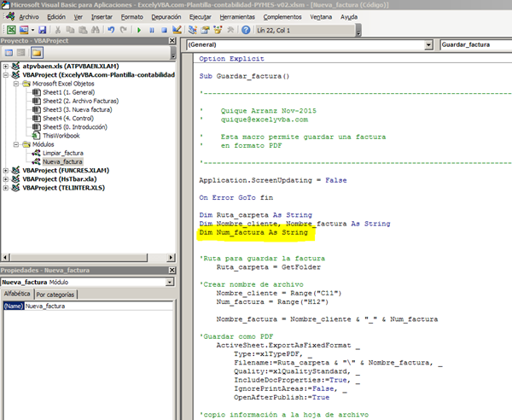Open the (General) object dropdown
The image size is (512, 420).
point(427,44)
